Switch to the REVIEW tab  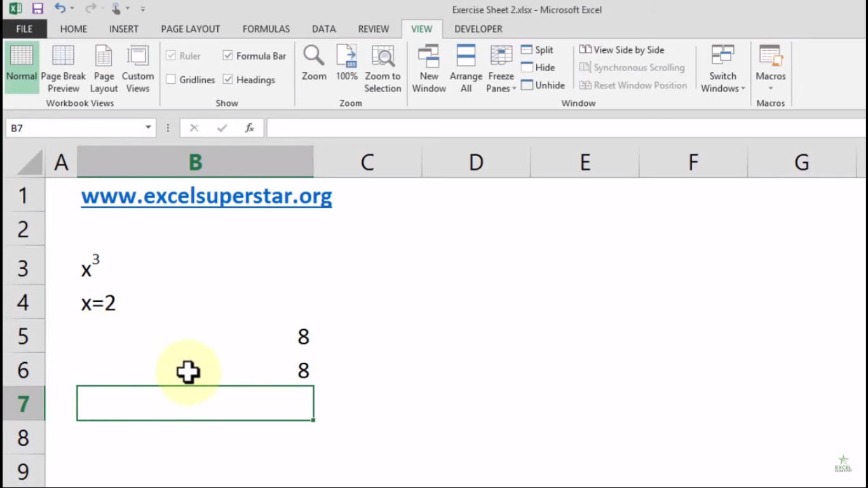374,29
